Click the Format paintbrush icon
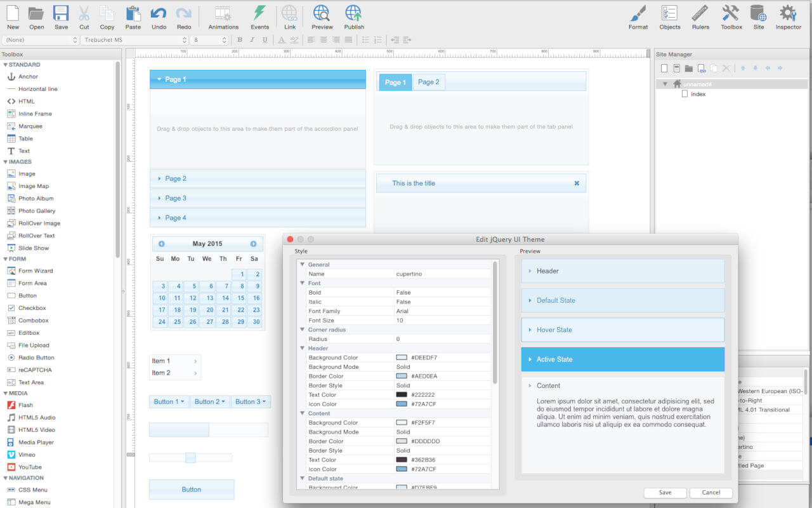Image resolution: width=812 pixels, height=508 pixels. pyautogui.click(x=638, y=13)
